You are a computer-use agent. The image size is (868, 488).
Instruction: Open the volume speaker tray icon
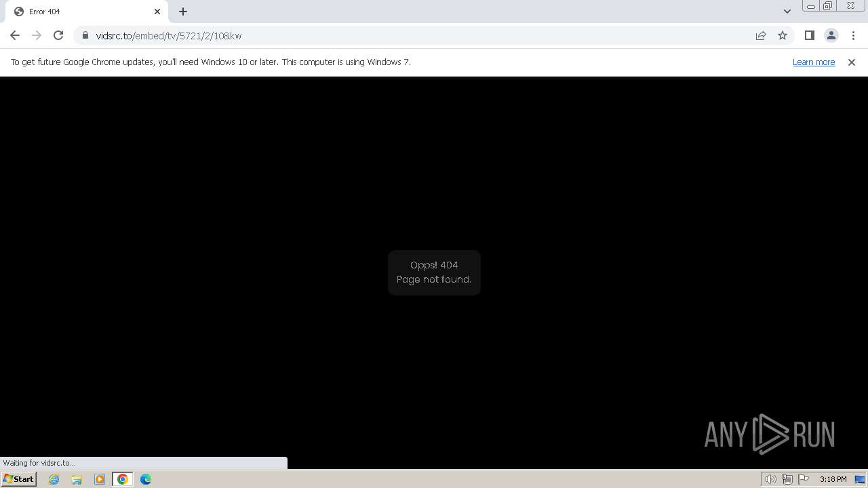(770, 479)
